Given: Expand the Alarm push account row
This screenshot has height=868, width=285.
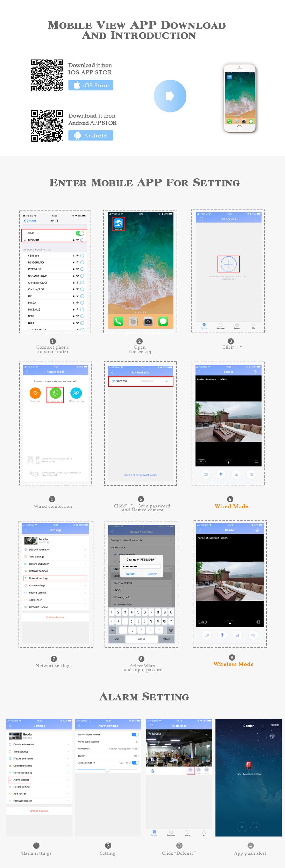Looking at the screenshot, I should point(108,742).
